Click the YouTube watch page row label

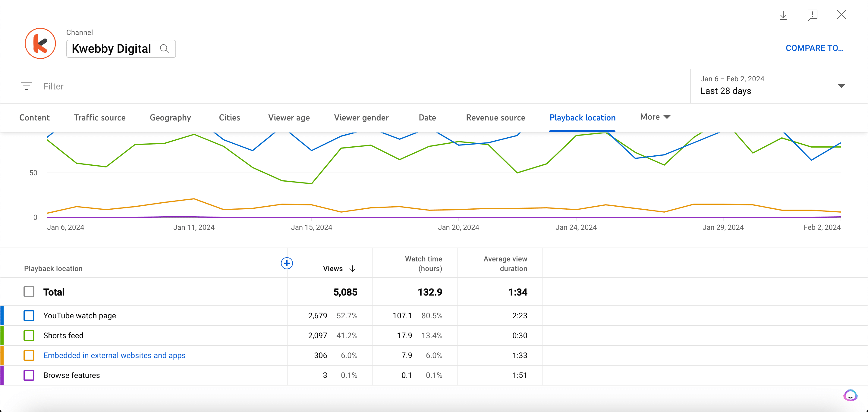[80, 316]
